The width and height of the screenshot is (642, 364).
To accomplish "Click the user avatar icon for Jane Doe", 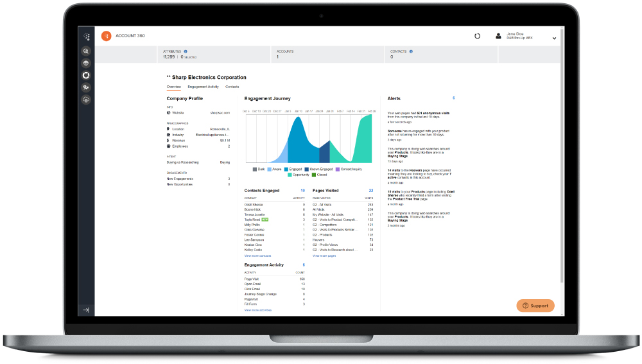I will pos(498,36).
